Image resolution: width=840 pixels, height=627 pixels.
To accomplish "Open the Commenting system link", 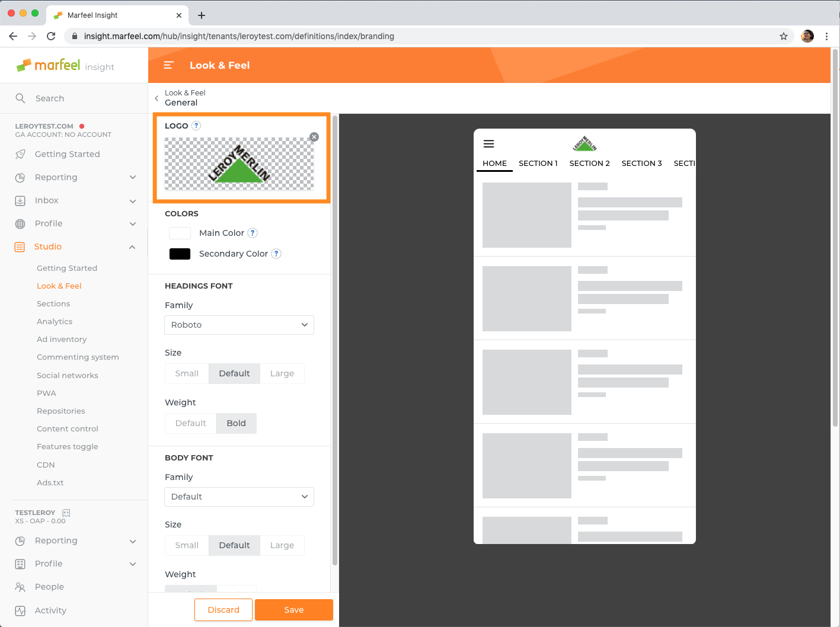I will pyautogui.click(x=78, y=357).
